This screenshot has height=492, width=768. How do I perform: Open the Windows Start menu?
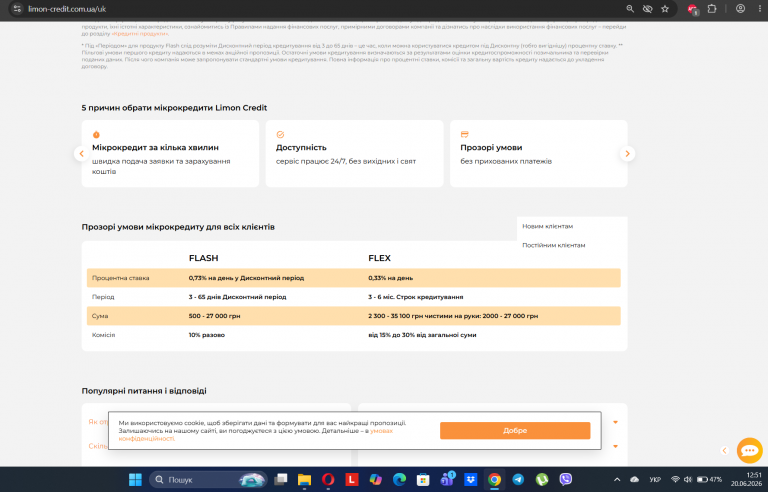(135, 479)
